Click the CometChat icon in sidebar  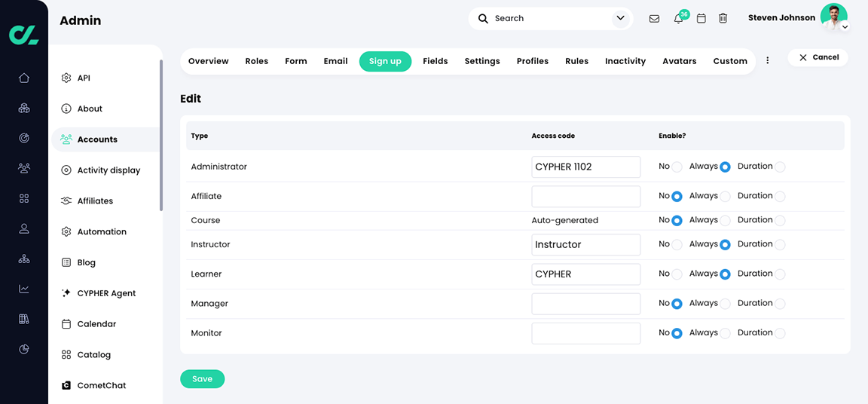click(66, 385)
